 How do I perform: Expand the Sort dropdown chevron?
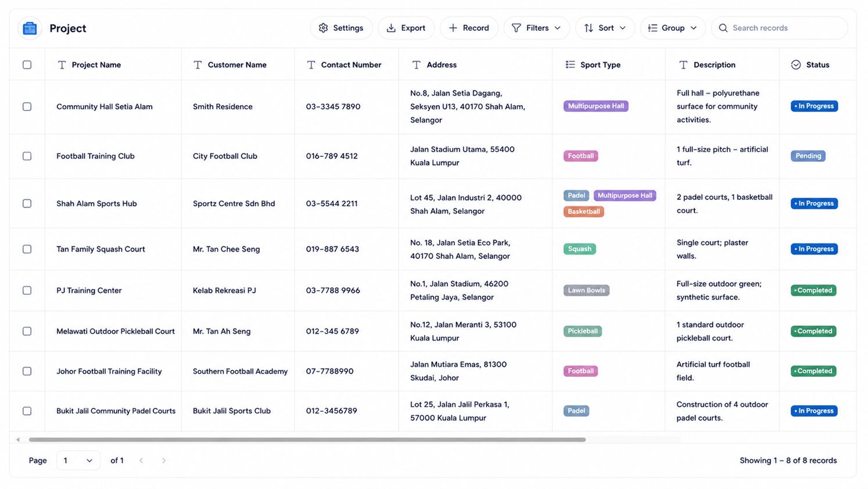[x=623, y=28]
